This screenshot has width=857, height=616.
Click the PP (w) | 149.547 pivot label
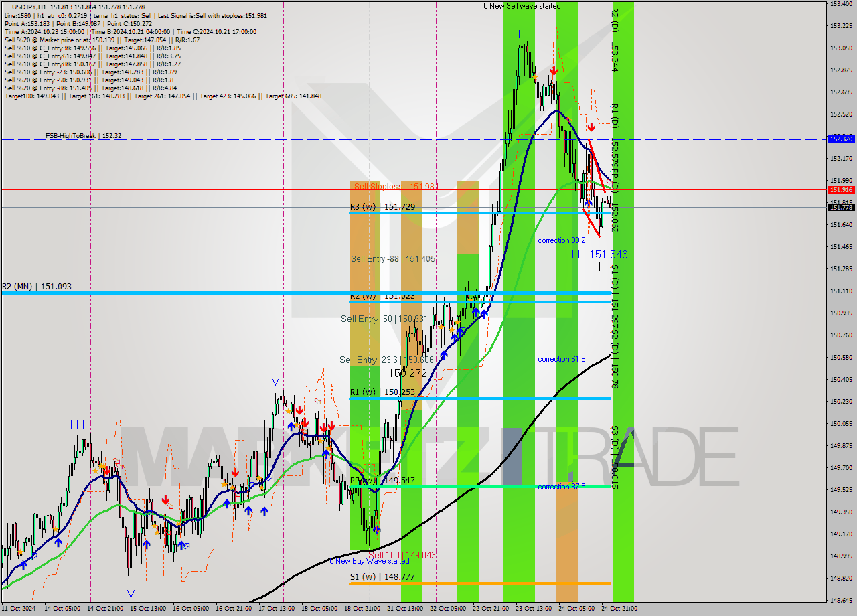point(382,481)
